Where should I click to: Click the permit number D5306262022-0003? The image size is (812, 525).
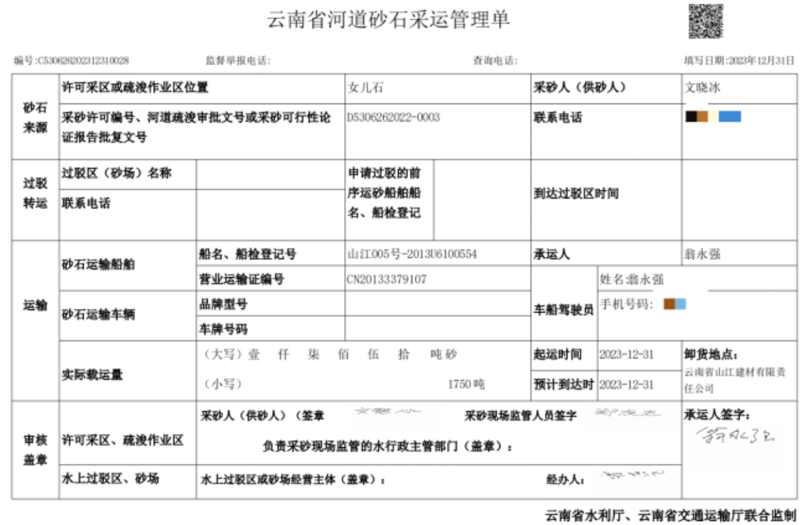[x=393, y=117]
